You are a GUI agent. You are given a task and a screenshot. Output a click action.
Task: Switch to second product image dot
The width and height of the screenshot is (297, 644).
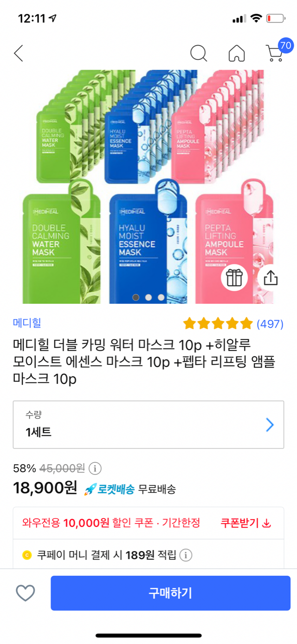(x=148, y=297)
